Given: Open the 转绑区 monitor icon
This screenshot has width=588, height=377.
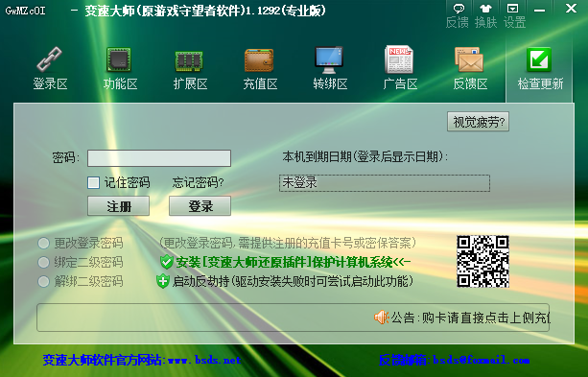Looking at the screenshot, I should point(329,59).
